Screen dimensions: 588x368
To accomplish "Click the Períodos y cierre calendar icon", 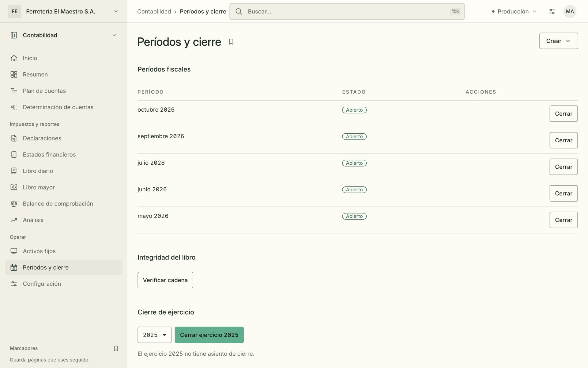I will [x=14, y=267].
